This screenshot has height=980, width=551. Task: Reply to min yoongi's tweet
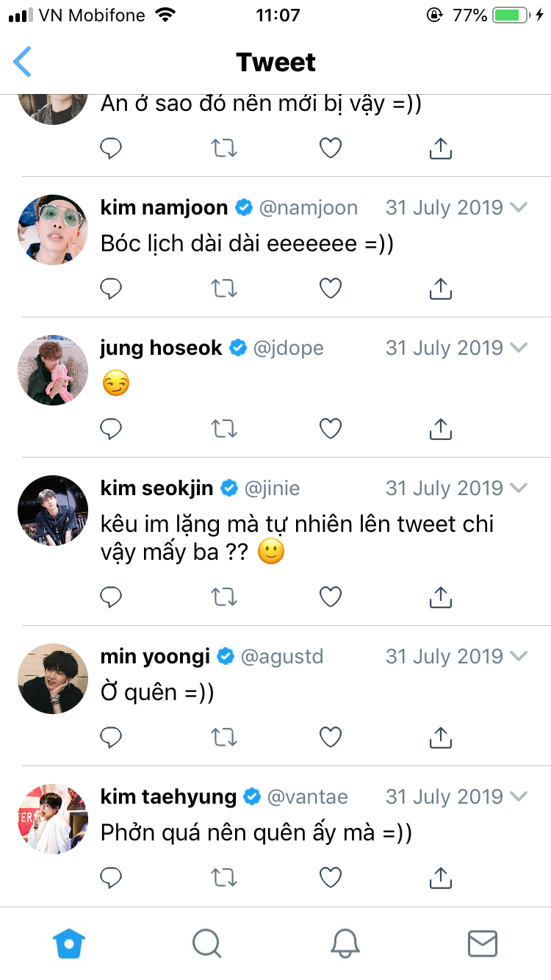click(110, 736)
